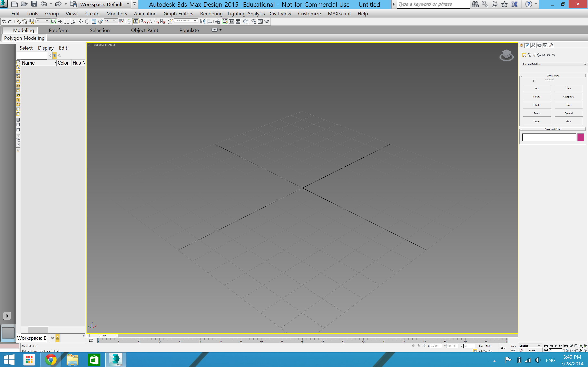
Task: Switch to the Freeform ribbon tab
Action: [x=59, y=30]
